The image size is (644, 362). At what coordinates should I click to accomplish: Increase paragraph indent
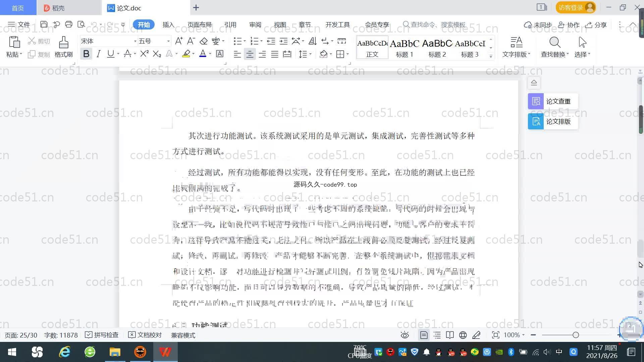click(x=284, y=41)
